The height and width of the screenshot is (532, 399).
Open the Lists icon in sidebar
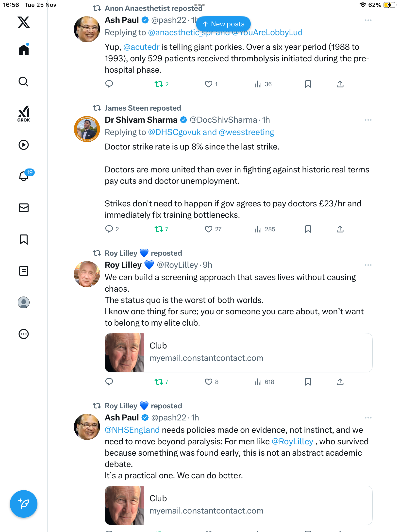[24, 271]
